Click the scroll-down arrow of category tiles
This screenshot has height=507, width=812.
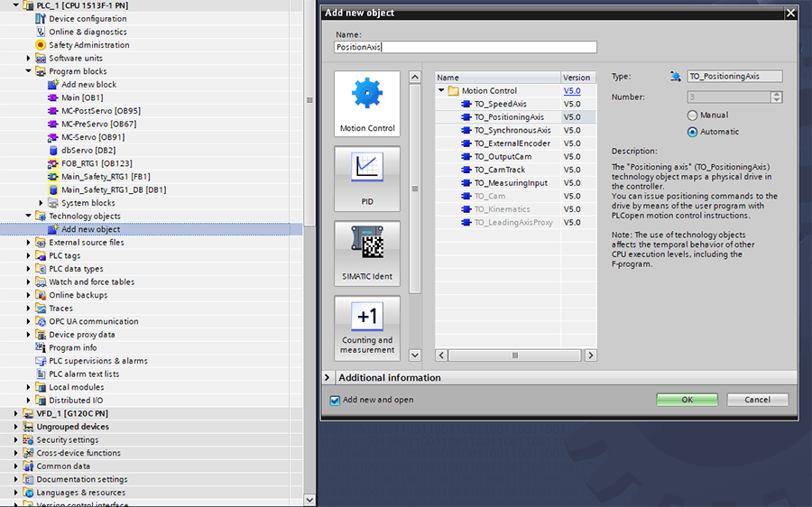tap(415, 355)
